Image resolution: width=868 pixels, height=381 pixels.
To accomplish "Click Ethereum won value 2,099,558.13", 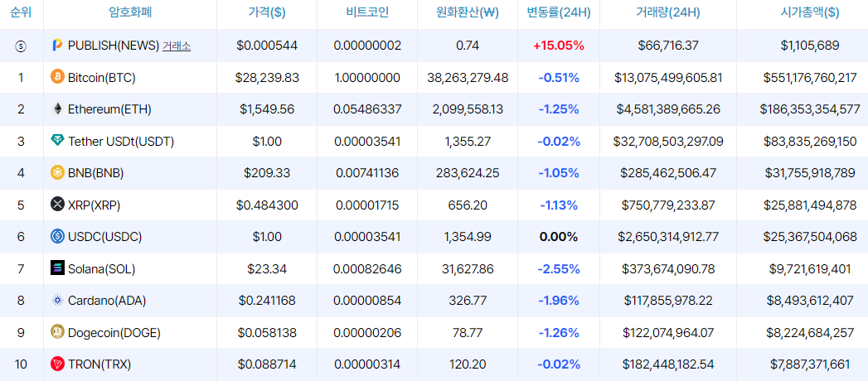I will click(468, 109).
